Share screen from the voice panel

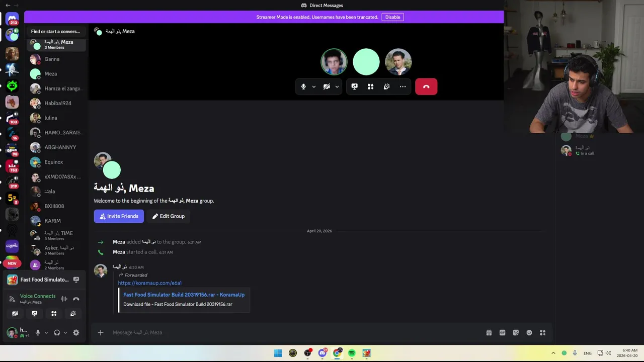34,313
